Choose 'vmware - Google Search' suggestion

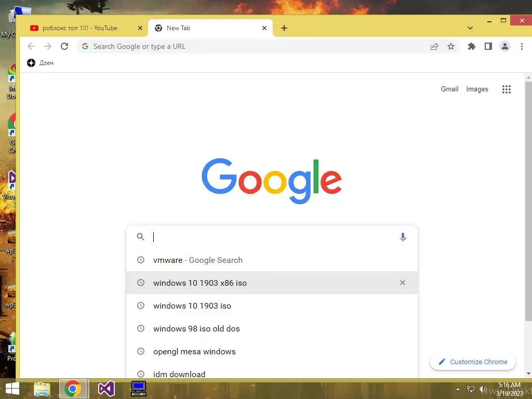tap(272, 260)
